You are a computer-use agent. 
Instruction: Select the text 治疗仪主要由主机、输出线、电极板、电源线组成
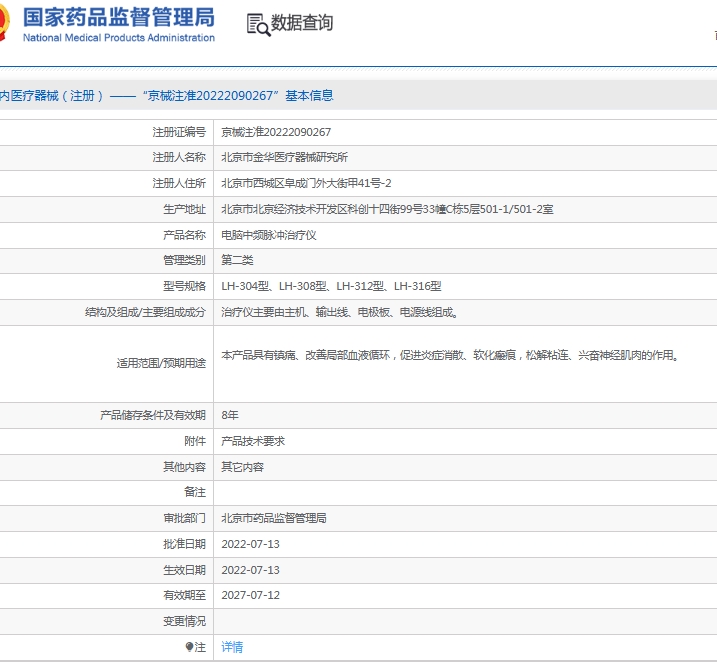point(340,312)
